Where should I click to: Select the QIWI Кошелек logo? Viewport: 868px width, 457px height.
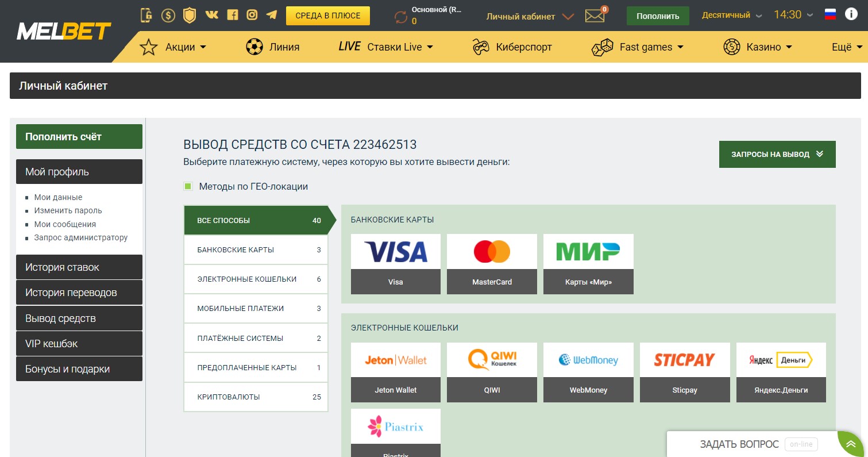[x=492, y=360]
